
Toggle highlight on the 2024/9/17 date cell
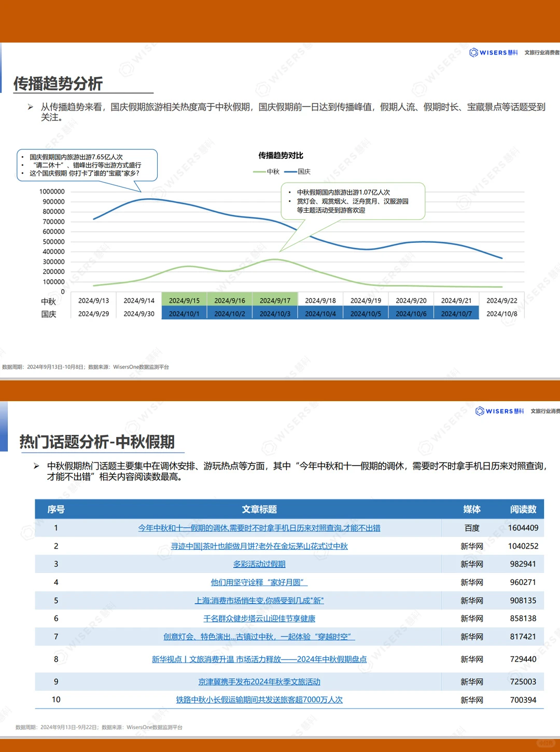[275, 300]
